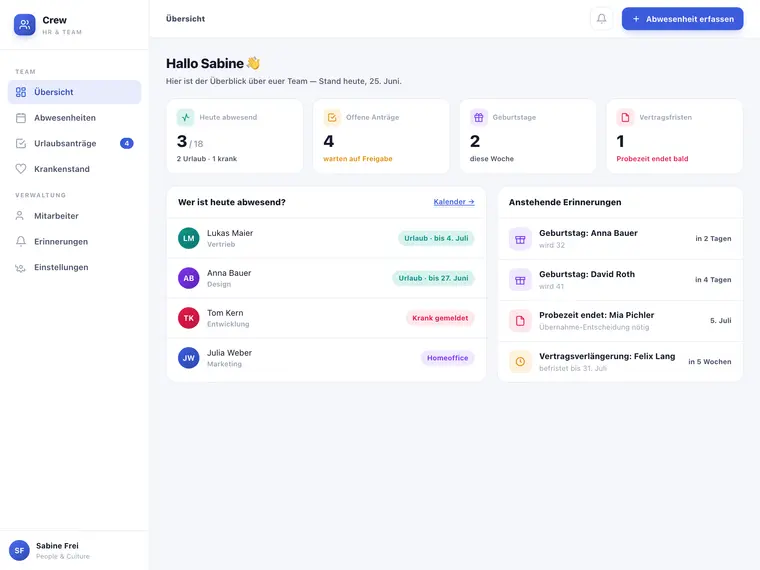Open Urlaubsanträge in the sidebar

(75, 143)
